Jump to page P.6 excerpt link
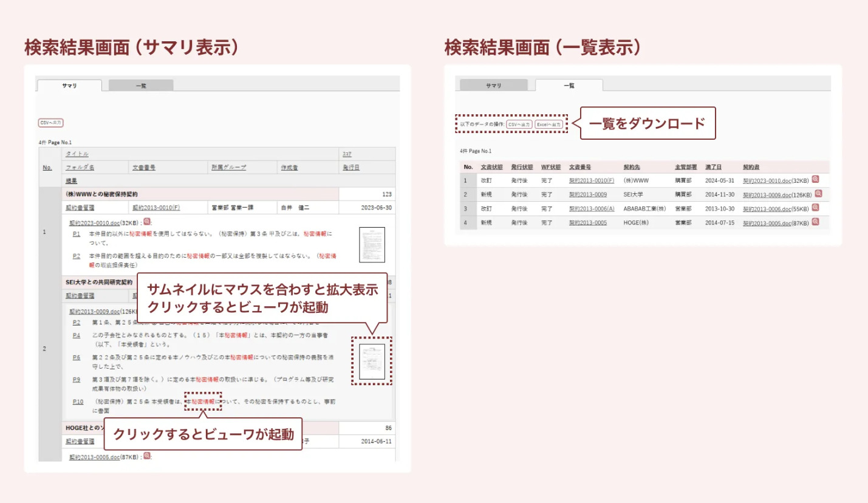The height and width of the screenshot is (503, 868). click(77, 357)
